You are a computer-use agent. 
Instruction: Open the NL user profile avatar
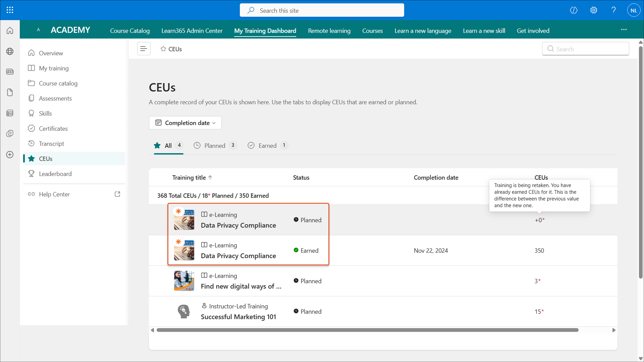tap(634, 10)
